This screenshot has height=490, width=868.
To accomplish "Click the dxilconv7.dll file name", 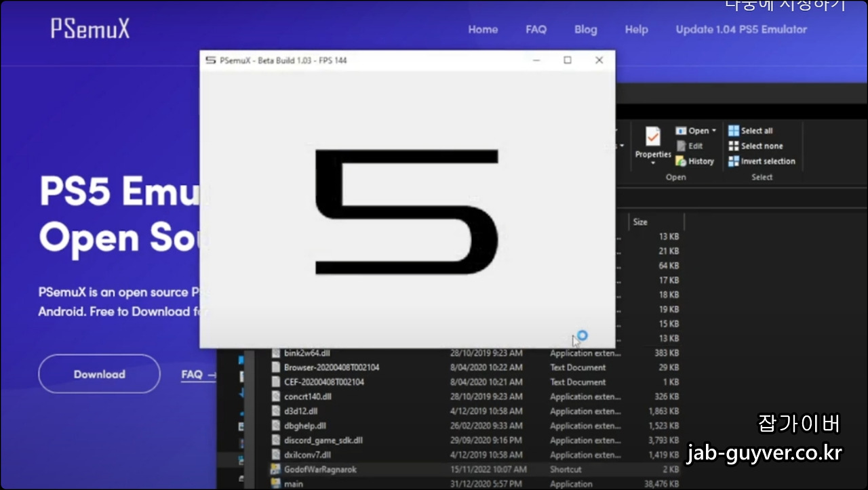I will click(x=307, y=455).
